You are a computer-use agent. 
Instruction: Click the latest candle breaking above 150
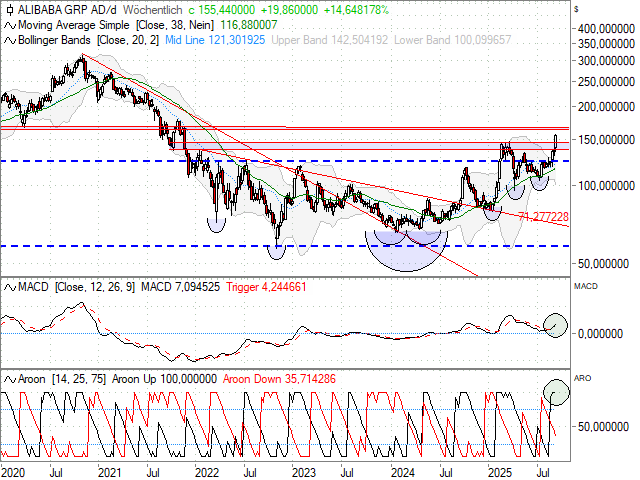point(556,142)
